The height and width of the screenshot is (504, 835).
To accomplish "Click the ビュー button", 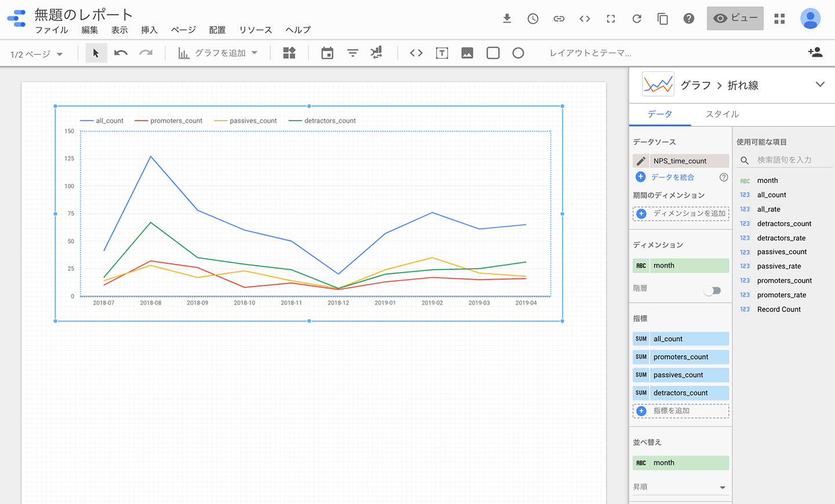I will [735, 19].
